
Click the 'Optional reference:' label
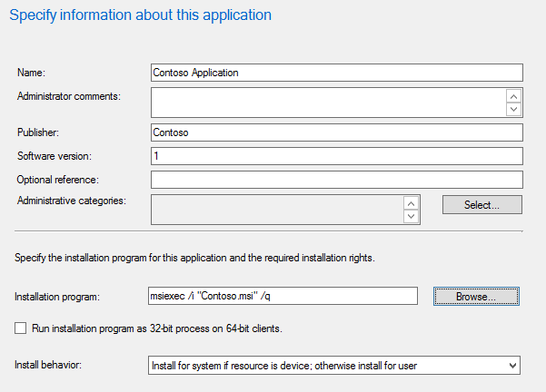[56, 180]
